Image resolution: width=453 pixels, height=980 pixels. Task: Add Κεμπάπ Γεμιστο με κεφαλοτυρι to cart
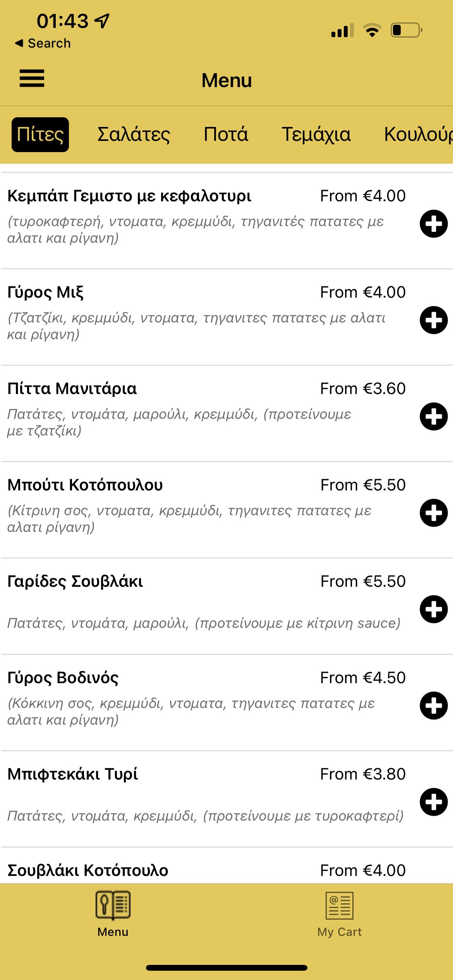pos(434,224)
